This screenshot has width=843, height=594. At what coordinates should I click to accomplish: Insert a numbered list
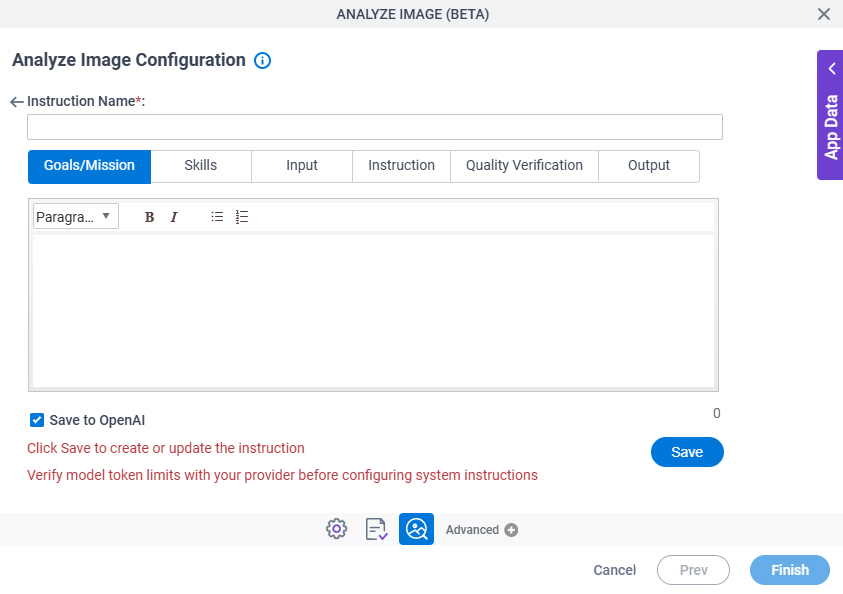[x=242, y=217]
